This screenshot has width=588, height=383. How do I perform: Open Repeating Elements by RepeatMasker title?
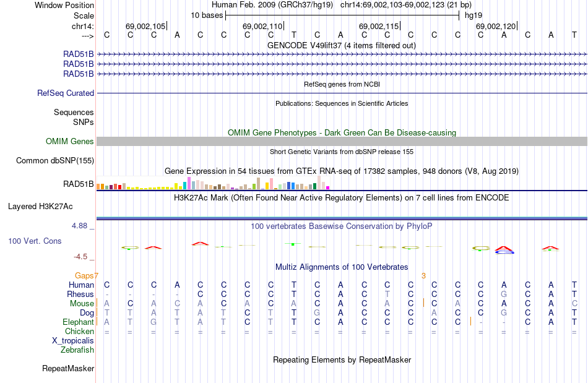[x=342, y=359]
